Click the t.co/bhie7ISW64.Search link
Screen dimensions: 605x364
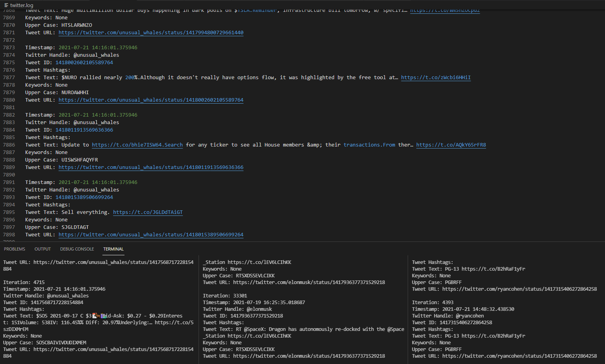137,145
